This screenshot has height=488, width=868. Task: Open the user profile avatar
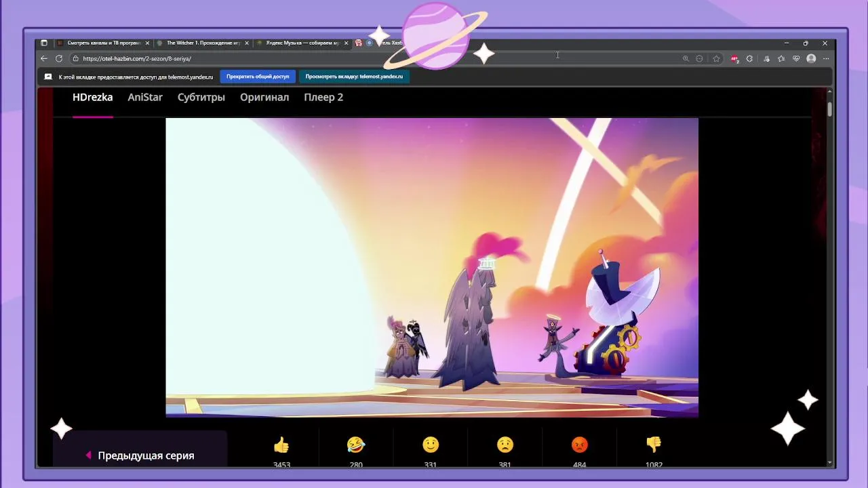click(x=811, y=59)
